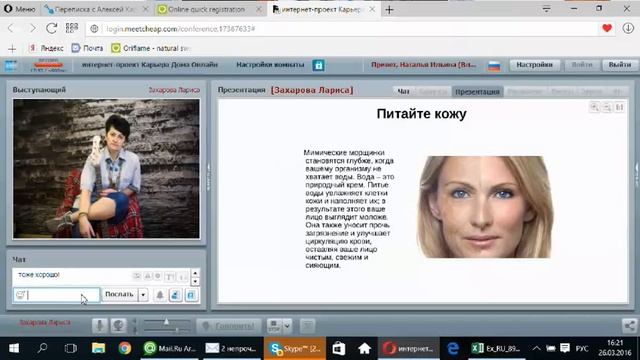This screenshot has width=640, height=360.
Task: Open the Excel file in the taskbar
Action: coord(496,348)
